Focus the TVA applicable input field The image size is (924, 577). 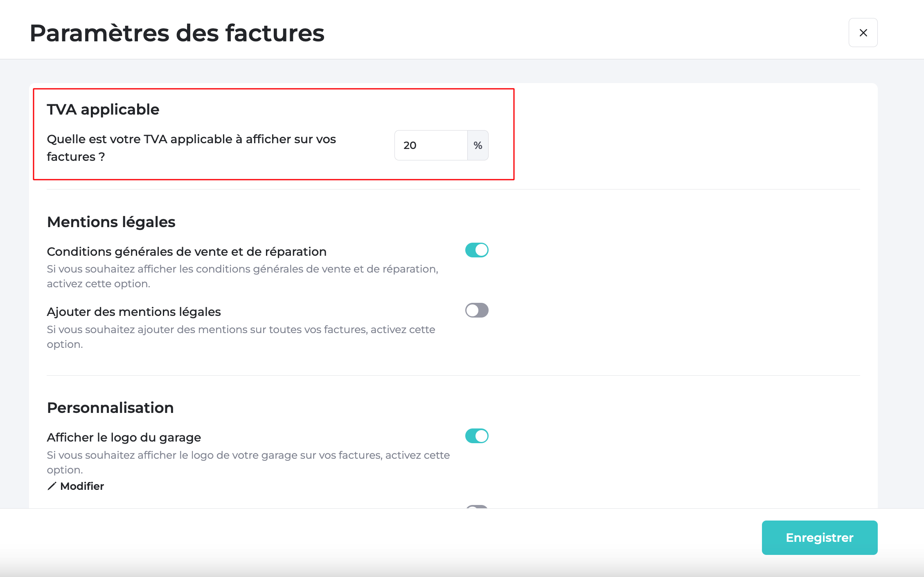pyautogui.click(x=431, y=145)
